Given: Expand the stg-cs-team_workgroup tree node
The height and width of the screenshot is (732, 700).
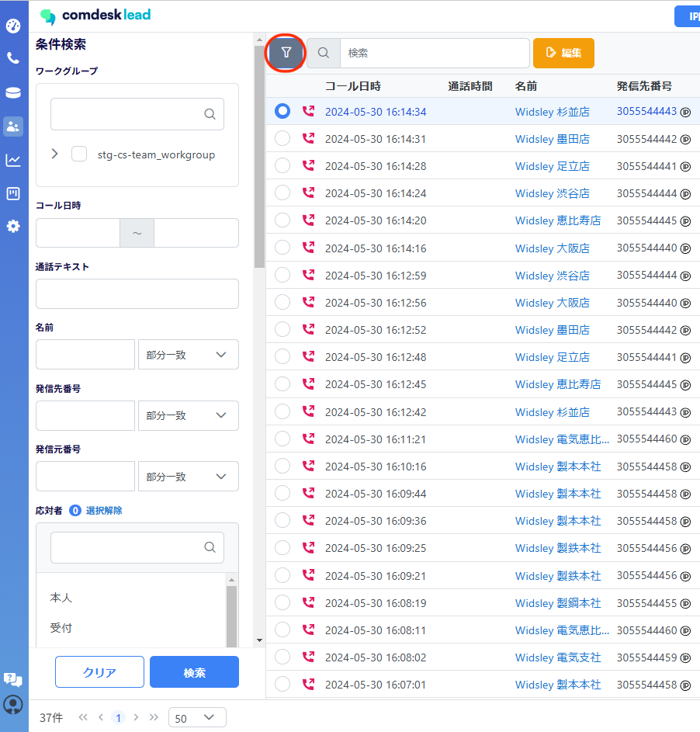Looking at the screenshot, I should coord(54,154).
